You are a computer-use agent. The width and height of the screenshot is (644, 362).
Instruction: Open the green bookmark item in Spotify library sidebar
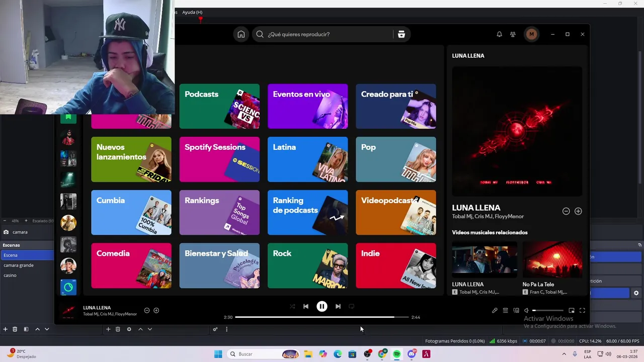[68, 119]
